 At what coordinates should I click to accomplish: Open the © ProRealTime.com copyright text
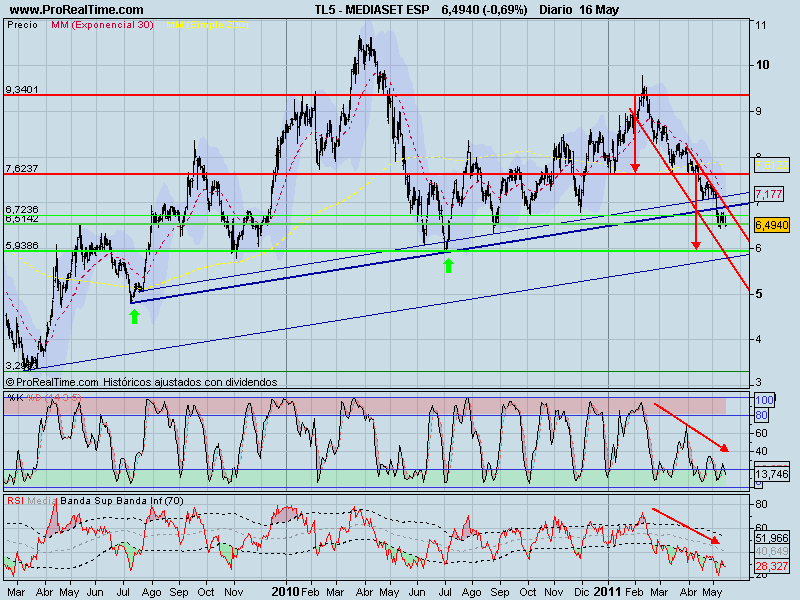tap(52, 382)
